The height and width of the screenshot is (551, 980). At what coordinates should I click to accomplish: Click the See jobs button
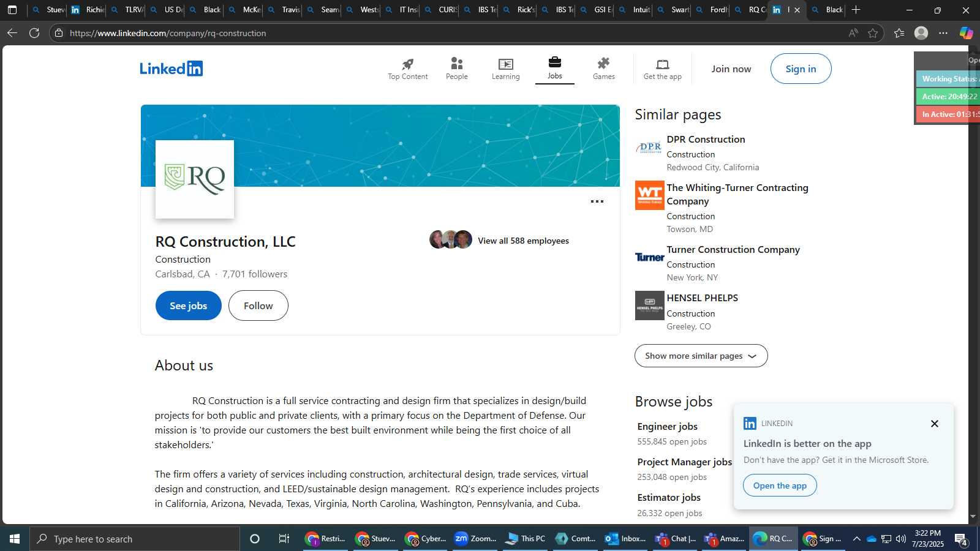tap(188, 305)
